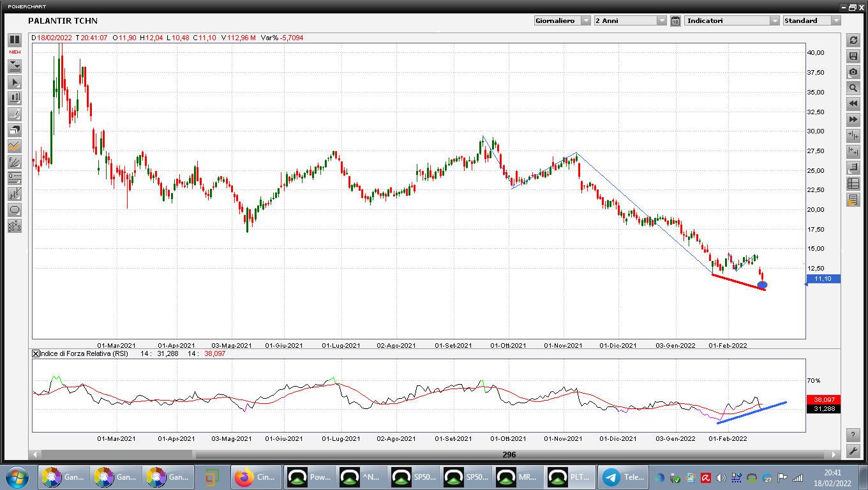Toggle the orange moving average lines icon
Image resolution: width=868 pixels, height=490 pixels.
tap(14, 146)
